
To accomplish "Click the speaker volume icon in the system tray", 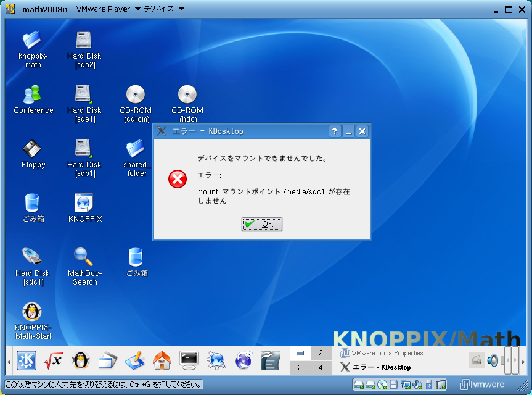I will click(493, 360).
